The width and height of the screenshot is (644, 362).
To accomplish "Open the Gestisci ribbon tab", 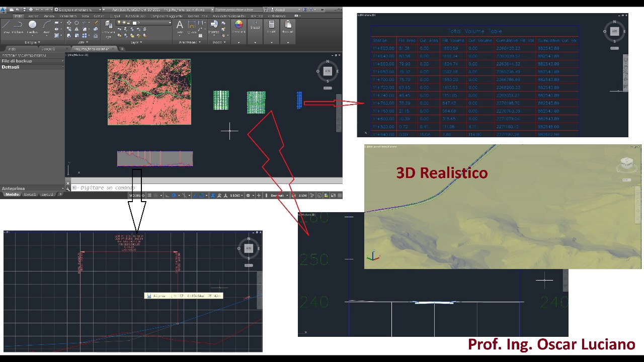I will click(99, 16).
